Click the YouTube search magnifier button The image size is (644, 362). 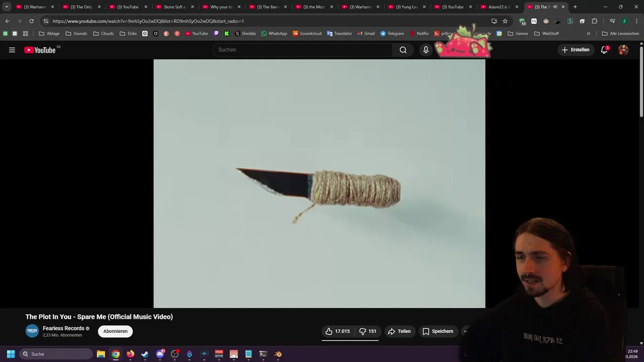tap(403, 50)
